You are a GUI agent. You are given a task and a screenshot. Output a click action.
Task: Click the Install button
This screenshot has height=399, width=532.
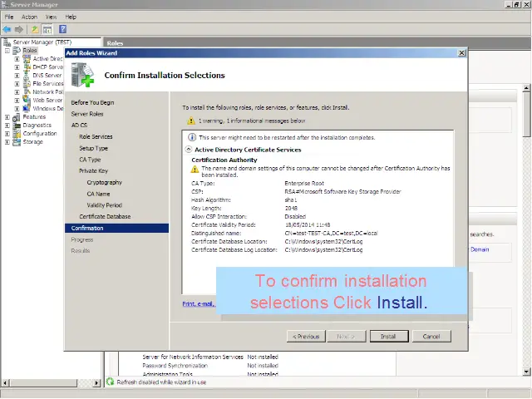388,337
